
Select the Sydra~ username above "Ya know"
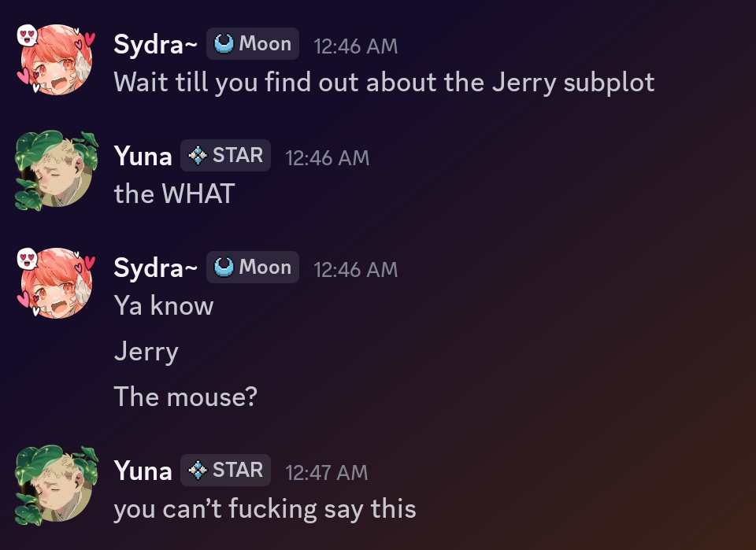point(155,268)
